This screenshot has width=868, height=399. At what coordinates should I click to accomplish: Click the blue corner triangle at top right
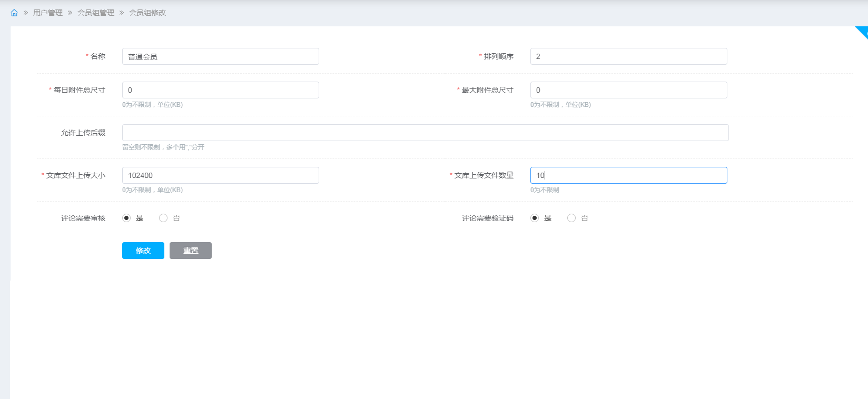pos(863,32)
